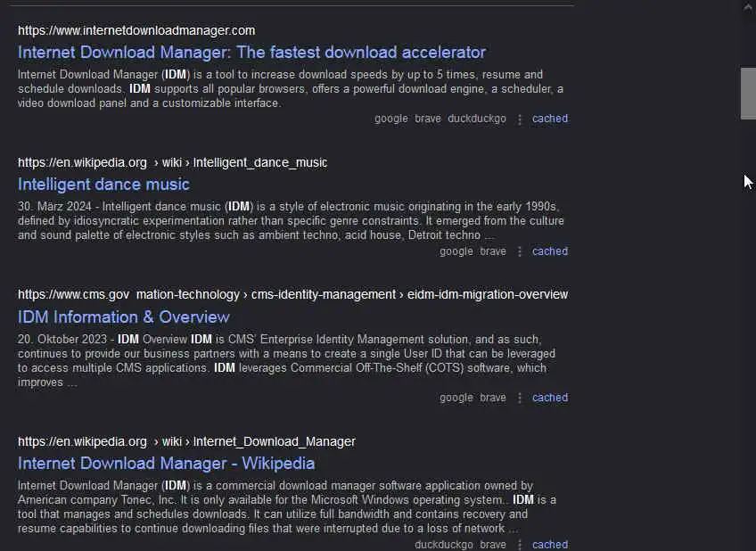756x551 pixels.
Task: Click the page vertical scrollbar thumb
Action: pyautogui.click(x=748, y=94)
